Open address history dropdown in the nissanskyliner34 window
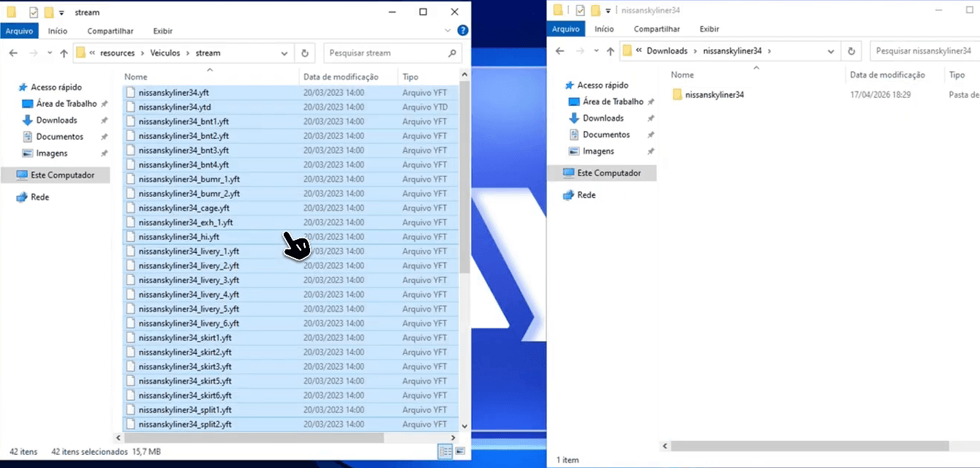Image resolution: width=980 pixels, height=468 pixels. pos(831,51)
